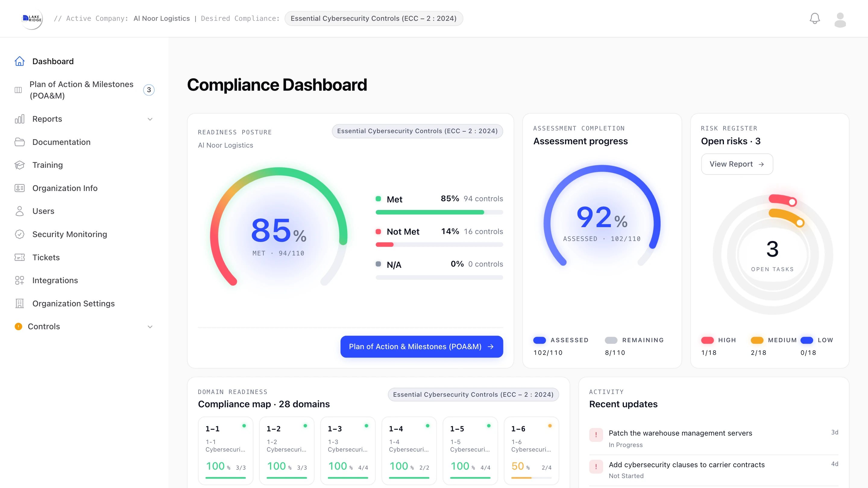
Task: Click the blue POA&M button
Action: [422, 346]
